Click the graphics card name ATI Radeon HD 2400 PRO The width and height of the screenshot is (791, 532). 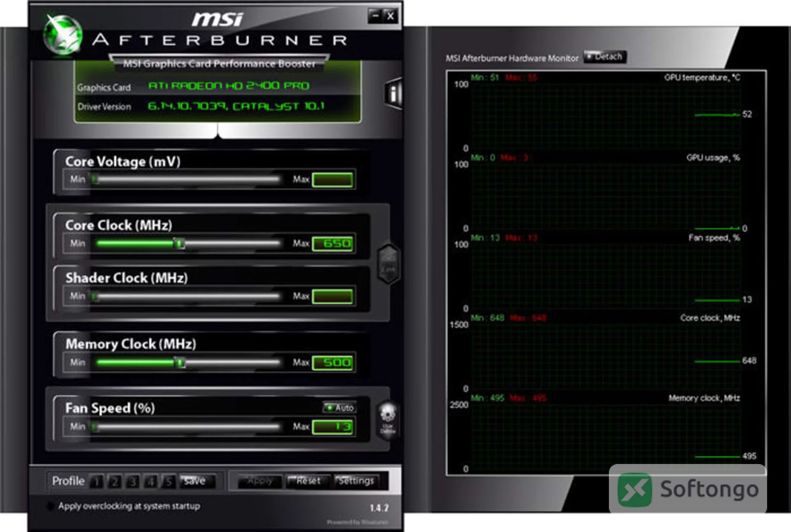[229, 86]
